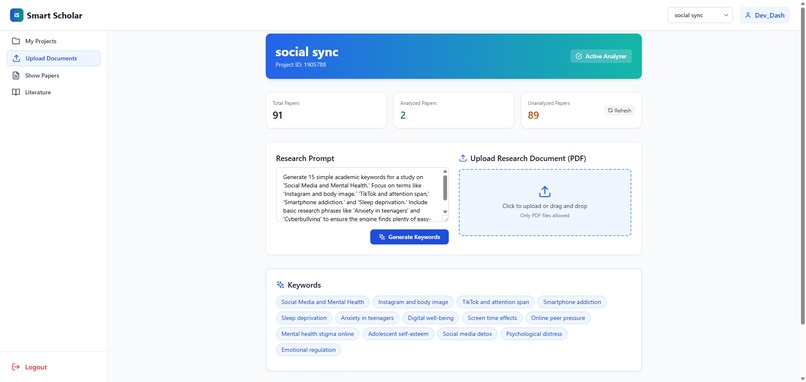The image size is (806, 382).
Task: Click the My Projects folder icon
Action: point(16,41)
